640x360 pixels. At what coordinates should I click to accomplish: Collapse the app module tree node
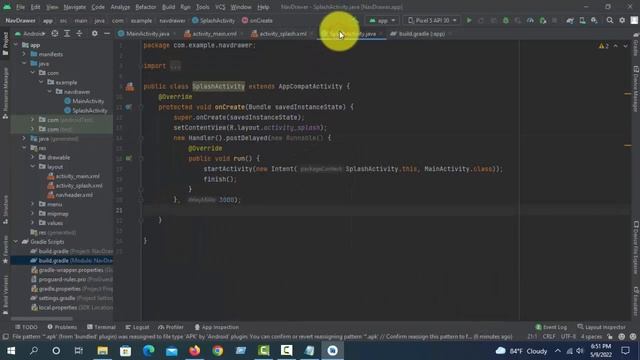pos(16,45)
